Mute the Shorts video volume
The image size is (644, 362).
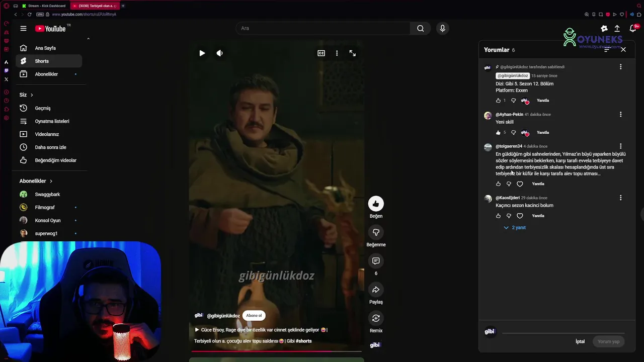pos(220,53)
